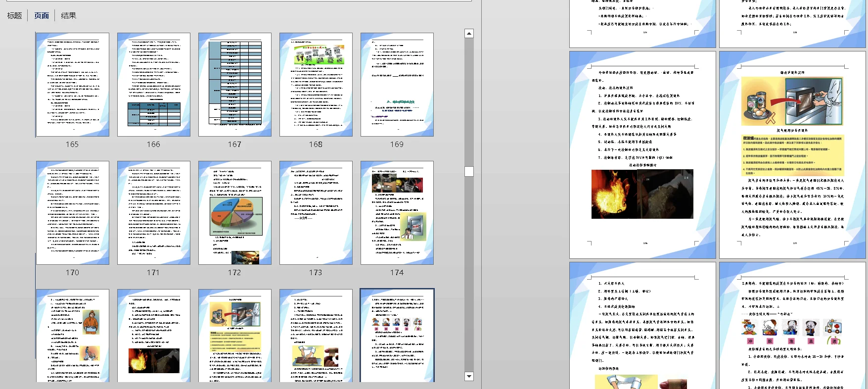This screenshot has height=389, width=868.
Task: Click the navigation pane scroll-down arrow
Action: 469,376
